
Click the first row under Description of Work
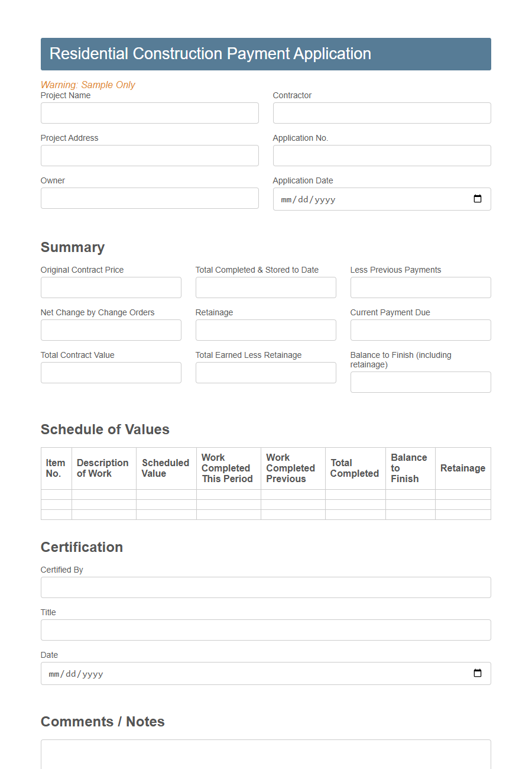tap(103, 496)
